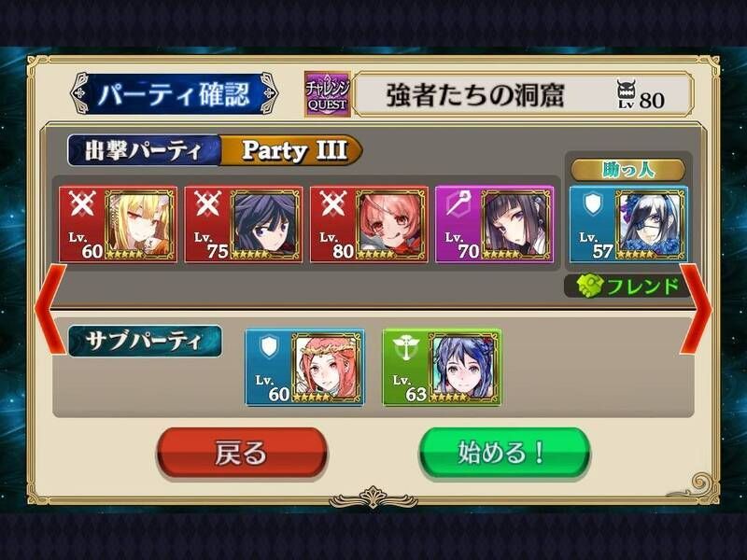Tap the crossed swords icon on Lv. 75 card
Image resolution: width=747 pixels, height=560 pixels.
click(x=207, y=204)
